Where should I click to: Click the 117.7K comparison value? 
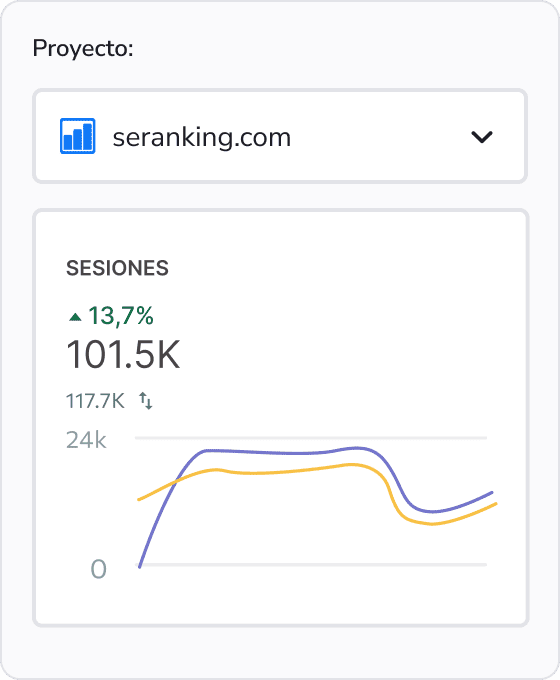[x=95, y=401]
